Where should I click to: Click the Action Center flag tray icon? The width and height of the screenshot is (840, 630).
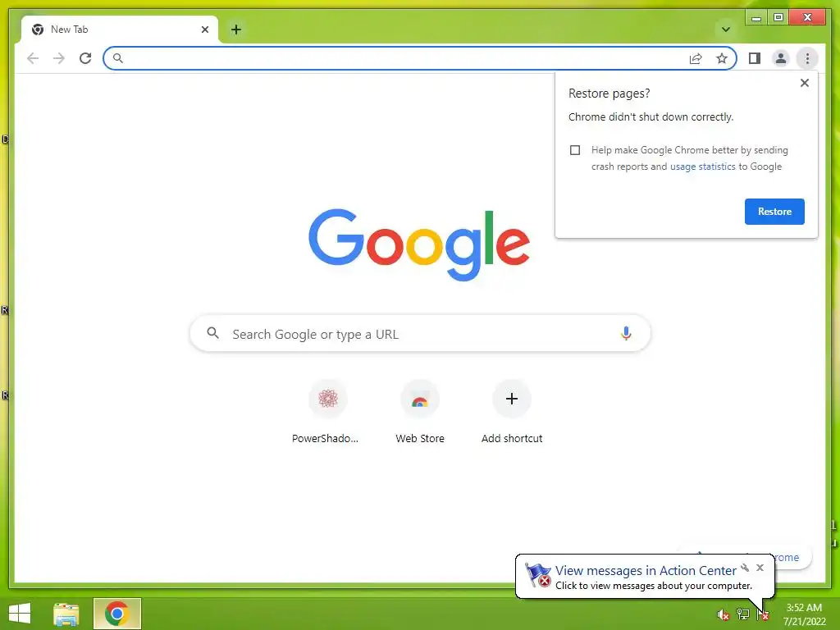click(763, 614)
